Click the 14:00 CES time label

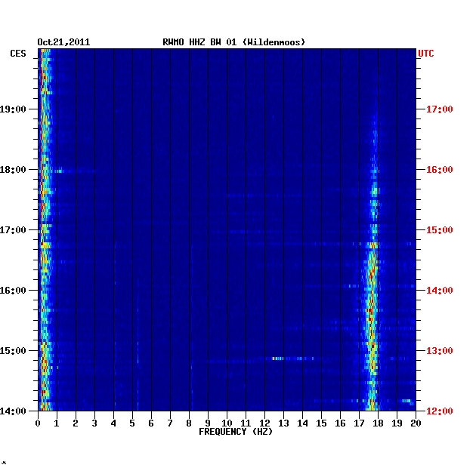(13, 411)
